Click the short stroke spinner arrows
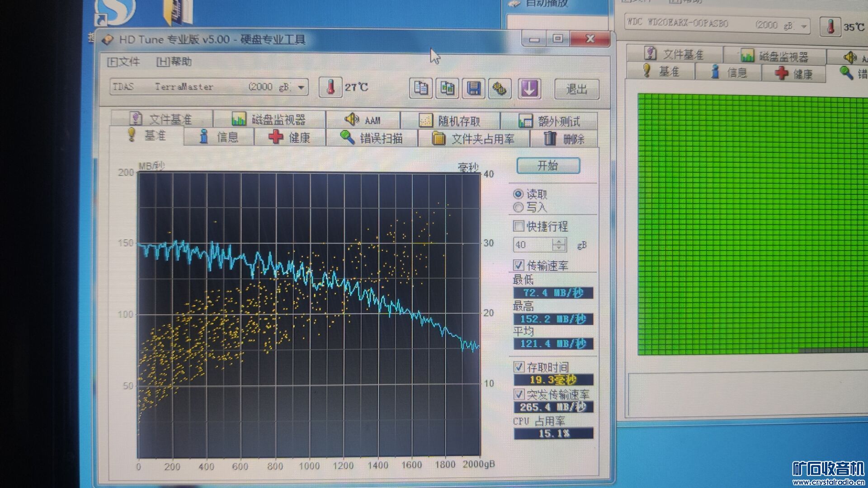Screen dimensions: 868x488 [x=559, y=244]
